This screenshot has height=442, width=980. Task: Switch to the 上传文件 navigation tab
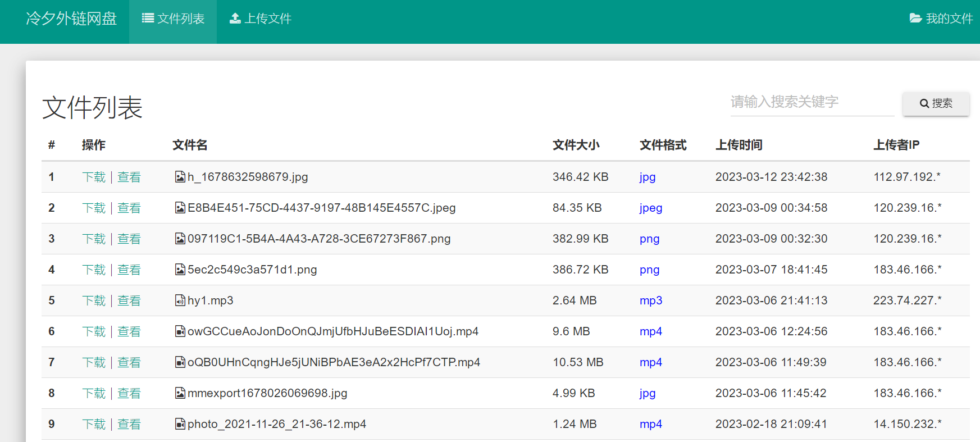[261, 19]
